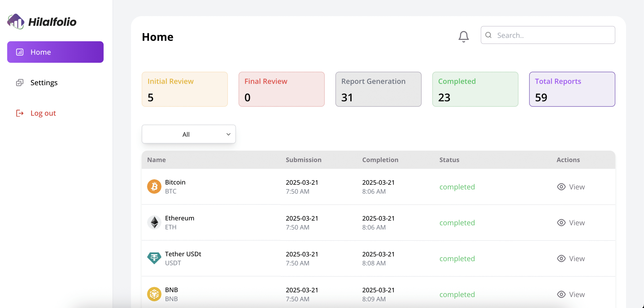Image resolution: width=644 pixels, height=308 pixels.
Task: Click the BNB coin icon
Action: pyautogui.click(x=154, y=294)
